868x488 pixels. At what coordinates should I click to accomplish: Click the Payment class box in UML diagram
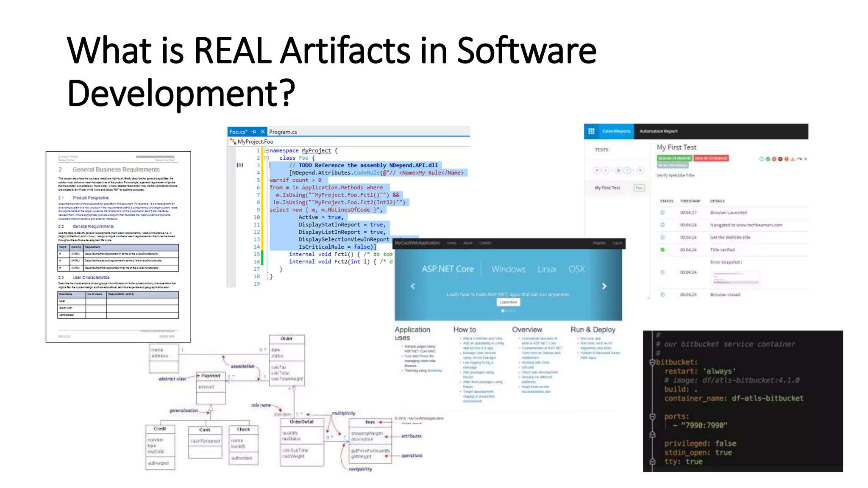211,388
